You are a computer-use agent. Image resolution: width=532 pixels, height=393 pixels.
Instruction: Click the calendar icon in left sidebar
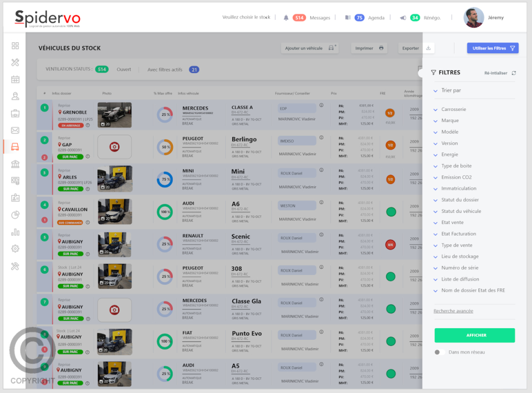[15, 79]
